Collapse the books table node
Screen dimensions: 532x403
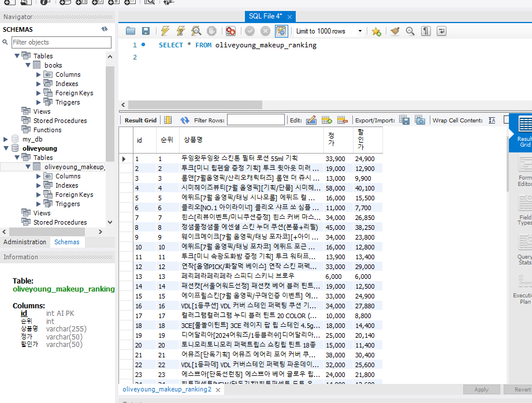click(x=28, y=65)
